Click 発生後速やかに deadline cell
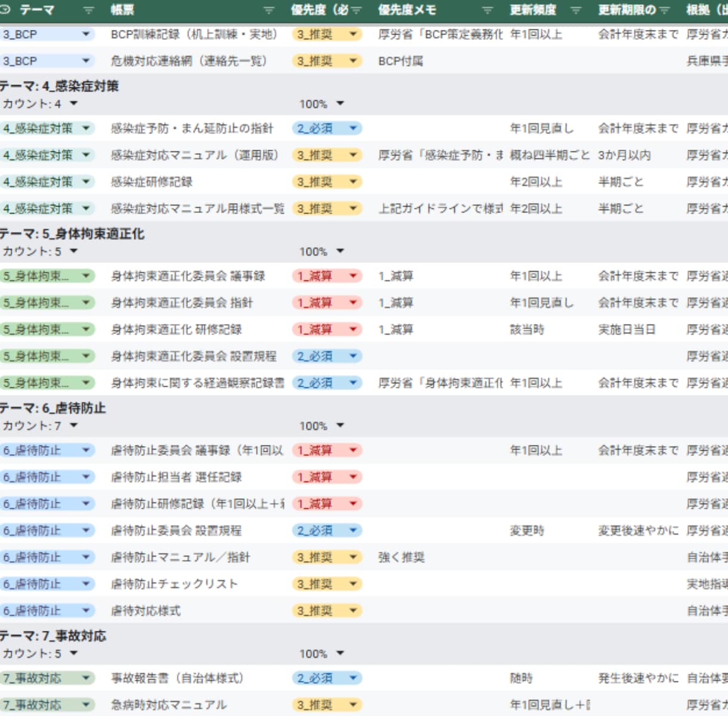The height and width of the screenshot is (716, 728). tap(638, 678)
